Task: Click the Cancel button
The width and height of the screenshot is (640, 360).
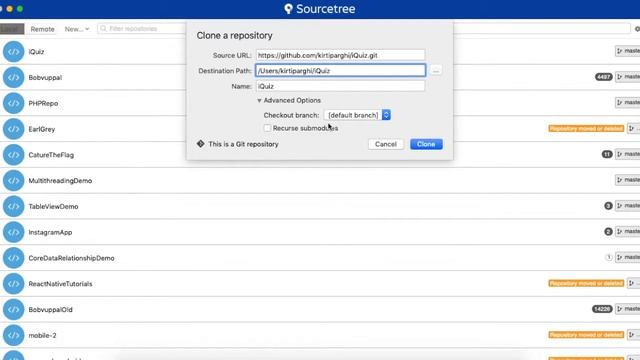Action: [x=386, y=144]
